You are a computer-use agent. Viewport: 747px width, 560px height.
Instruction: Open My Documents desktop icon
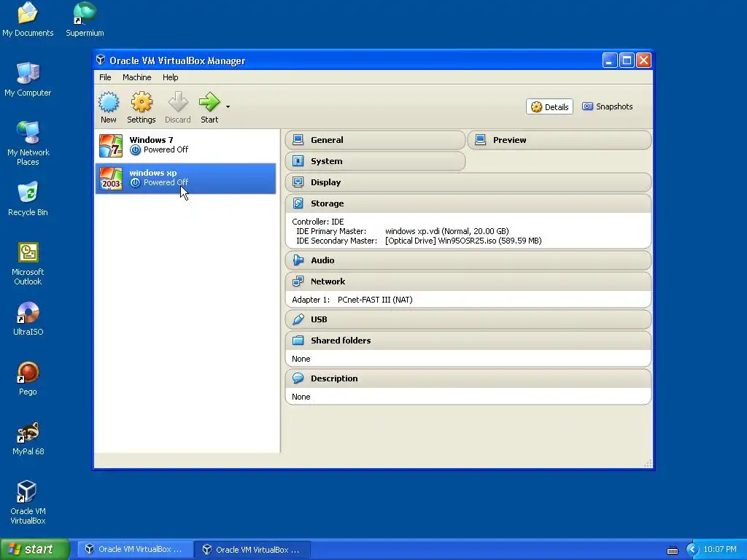point(28,20)
